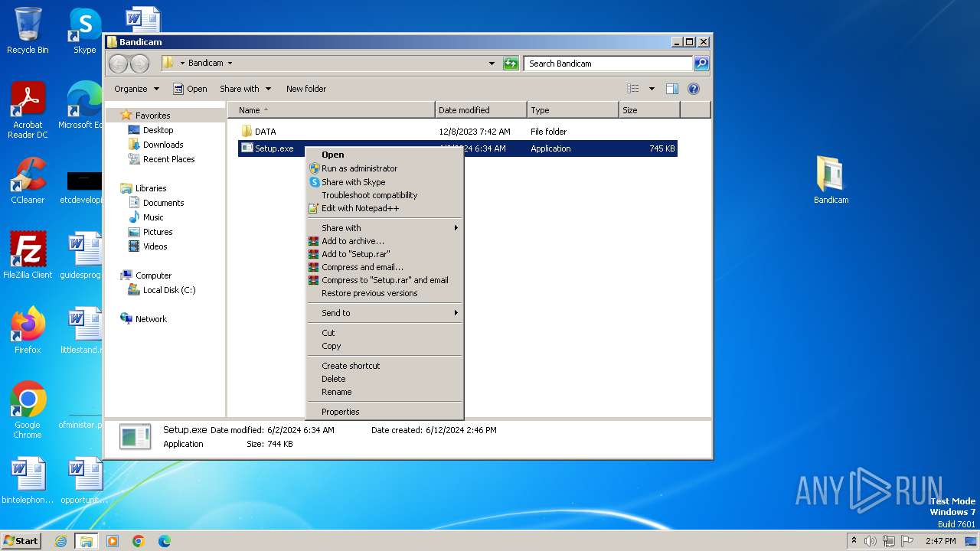Launch the Firefox desktop shortcut

pos(28,331)
